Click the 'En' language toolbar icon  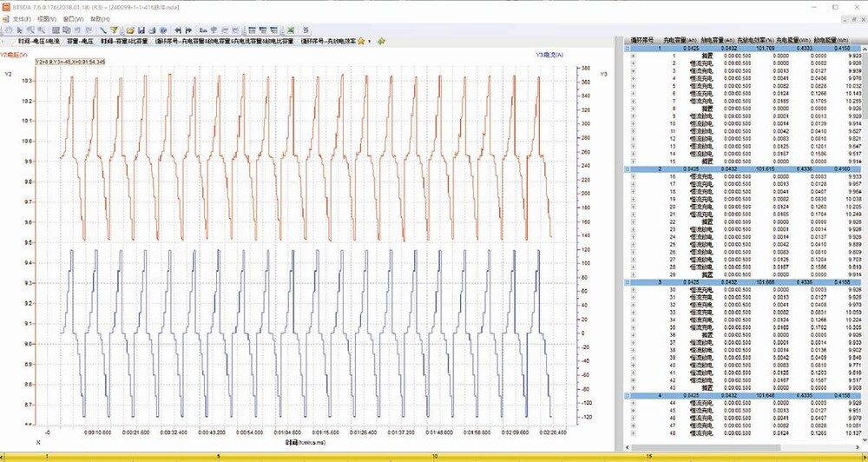click(x=202, y=30)
